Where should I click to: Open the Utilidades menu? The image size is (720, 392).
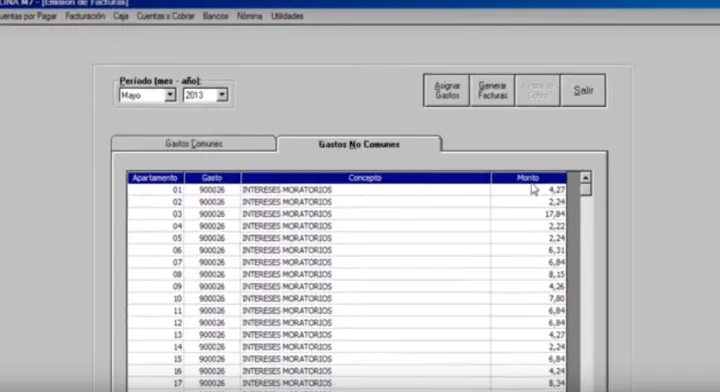[287, 16]
